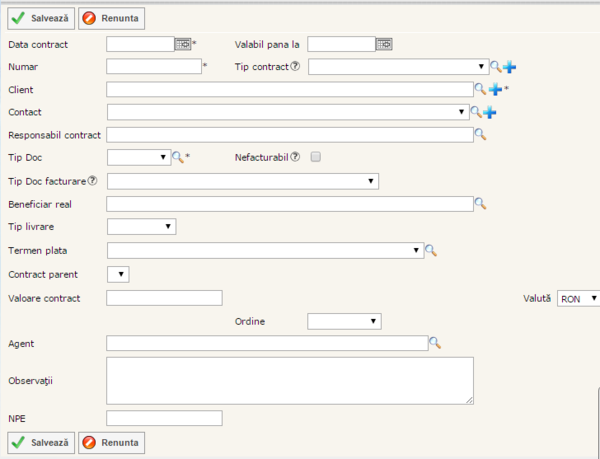Add new contract type with plus icon
The width and height of the screenshot is (600, 459).
point(509,67)
